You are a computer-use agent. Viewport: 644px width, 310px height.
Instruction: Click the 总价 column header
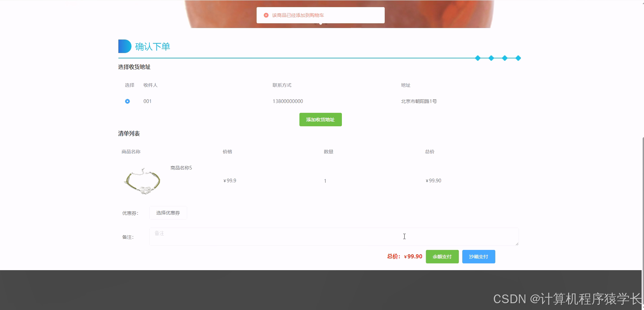tap(430, 152)
